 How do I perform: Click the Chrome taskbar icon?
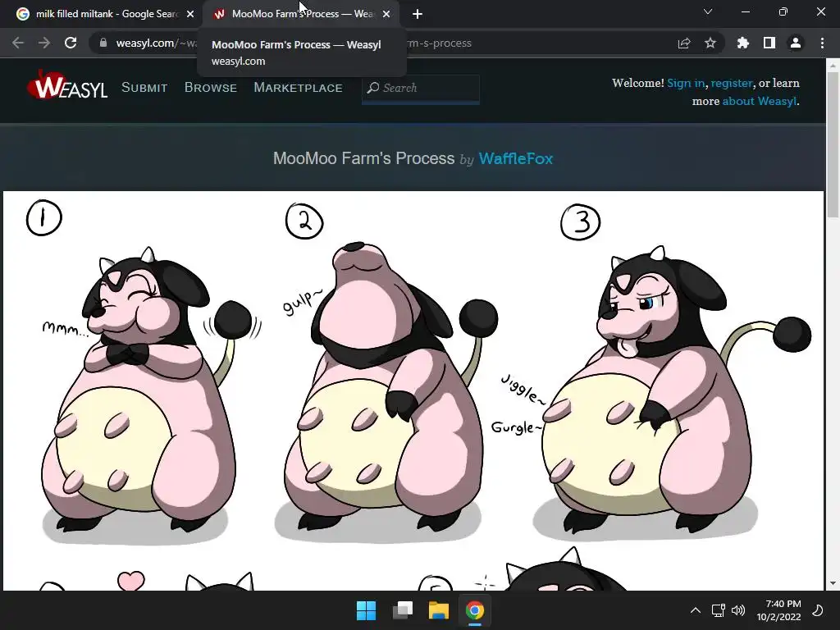point(475,610)
